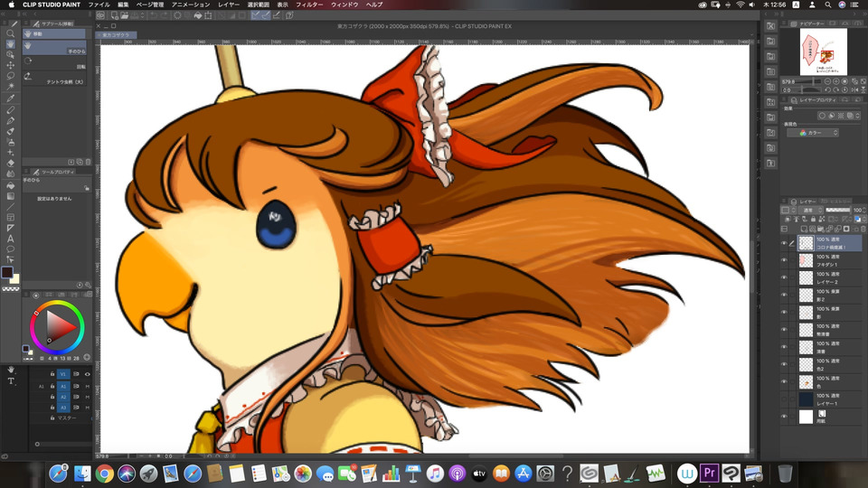Select the Zoom magnifier tool

click(11, 33)
